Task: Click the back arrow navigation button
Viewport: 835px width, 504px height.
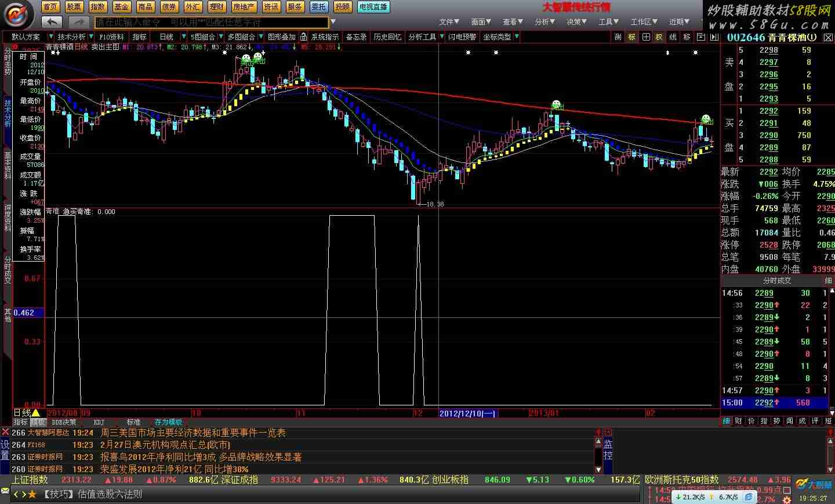Action: point(52,22)
